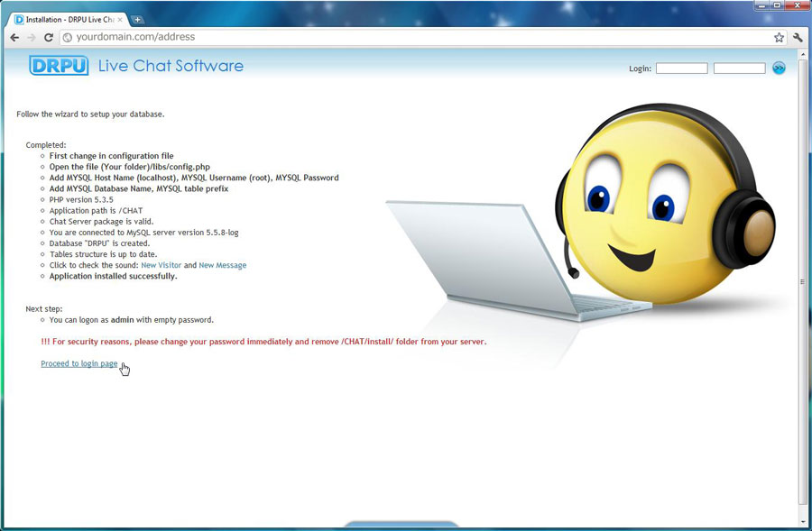This screenshot has height=531, width=812.
Task: Follow the Proceed to login page link
Action: coord(79,363)
